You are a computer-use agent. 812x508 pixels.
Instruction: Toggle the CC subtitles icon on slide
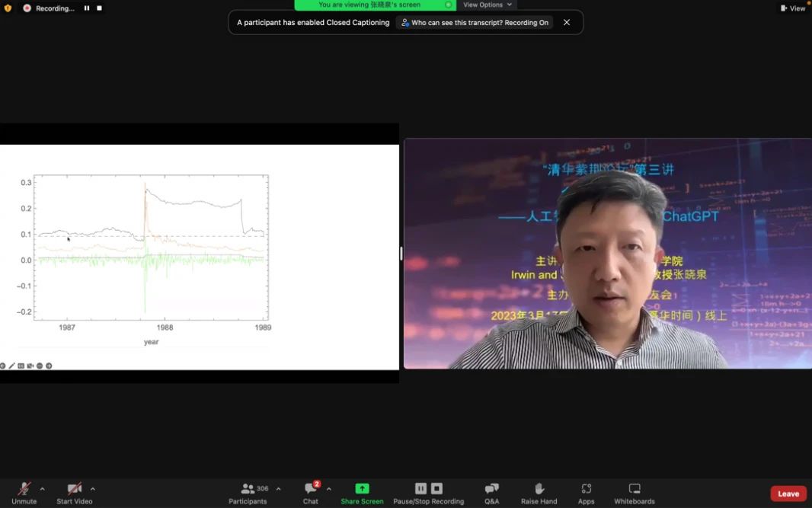pos(21,366)
